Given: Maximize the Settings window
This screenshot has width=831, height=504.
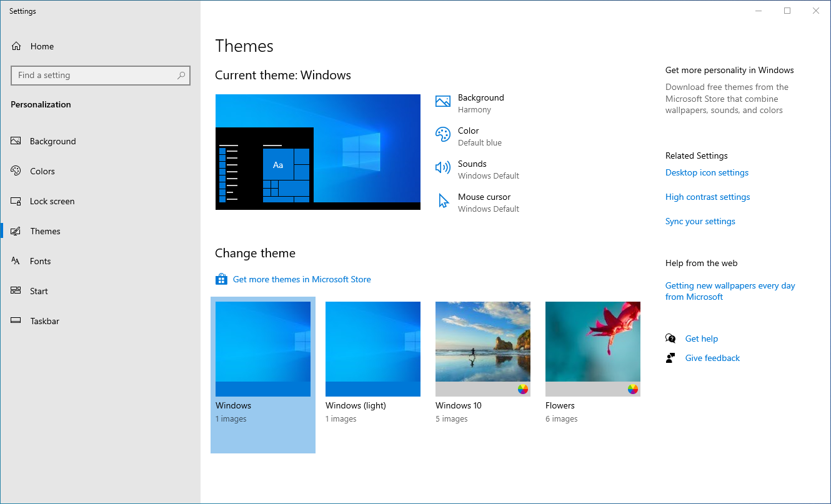Looking at the screenshot, I should [787, 11].
